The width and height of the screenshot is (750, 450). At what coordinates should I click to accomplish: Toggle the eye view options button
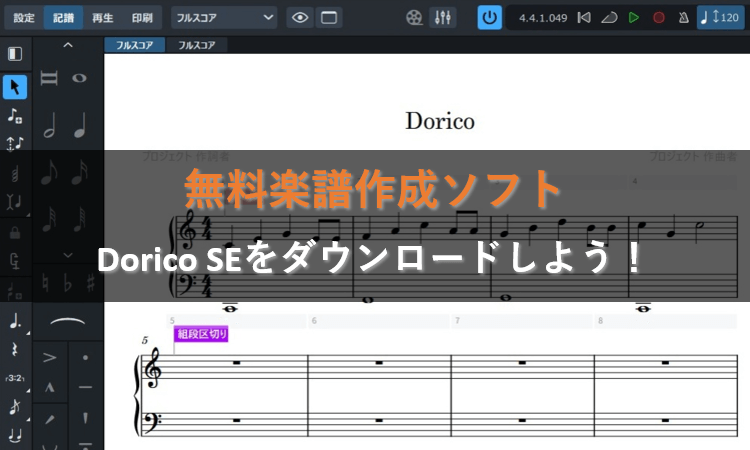(299, 17)
